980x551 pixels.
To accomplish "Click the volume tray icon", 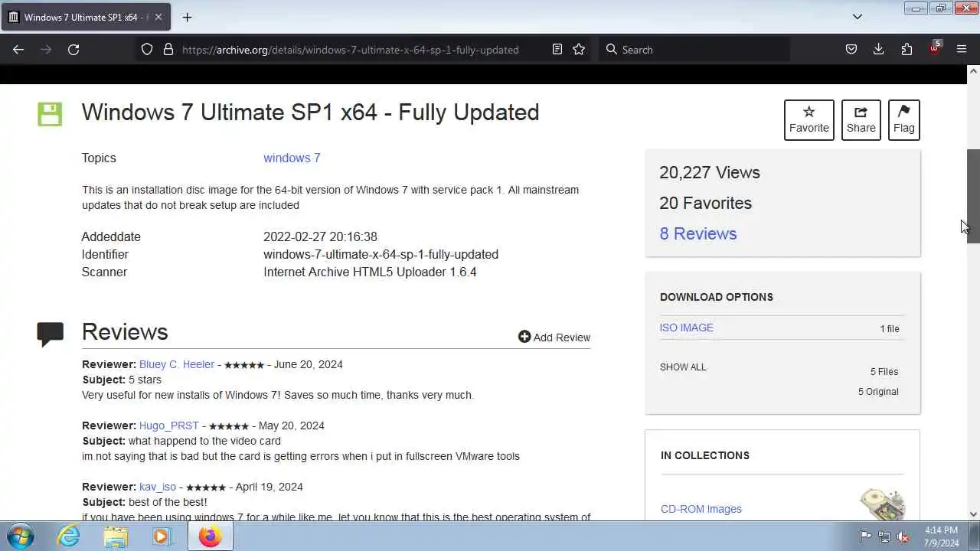I will coord(903,536).
